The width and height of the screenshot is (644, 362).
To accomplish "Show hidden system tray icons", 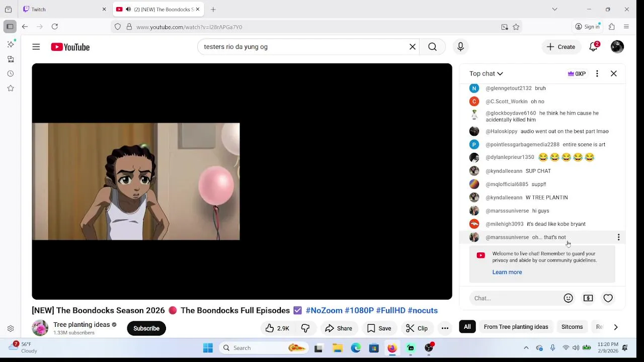I will pos(526,348).
